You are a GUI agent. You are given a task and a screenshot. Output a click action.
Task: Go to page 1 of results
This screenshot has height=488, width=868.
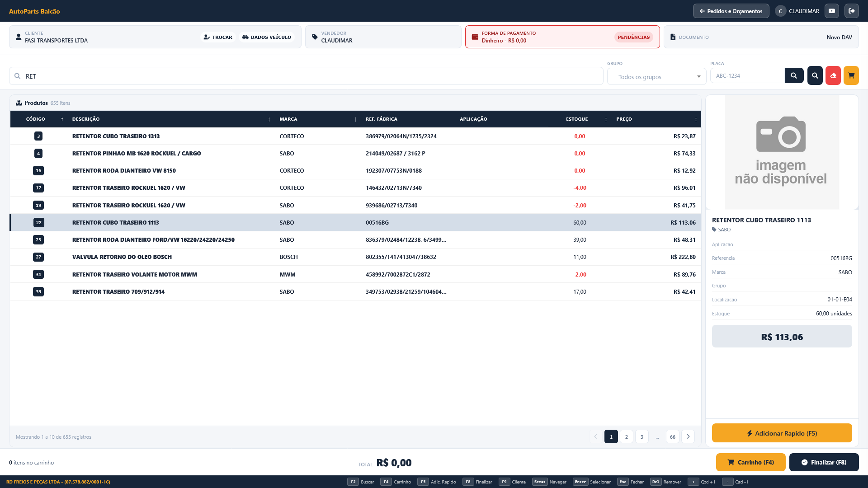point(611,436)
